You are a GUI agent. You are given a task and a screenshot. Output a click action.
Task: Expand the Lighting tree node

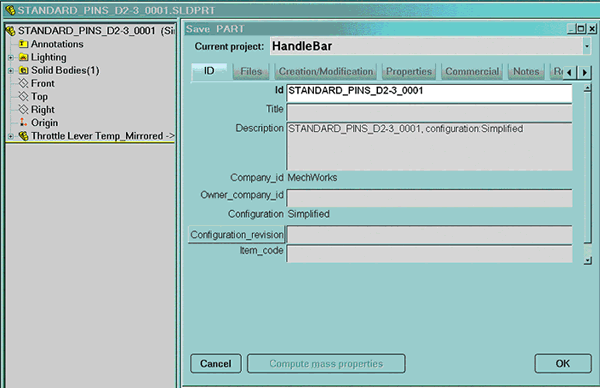11,58
